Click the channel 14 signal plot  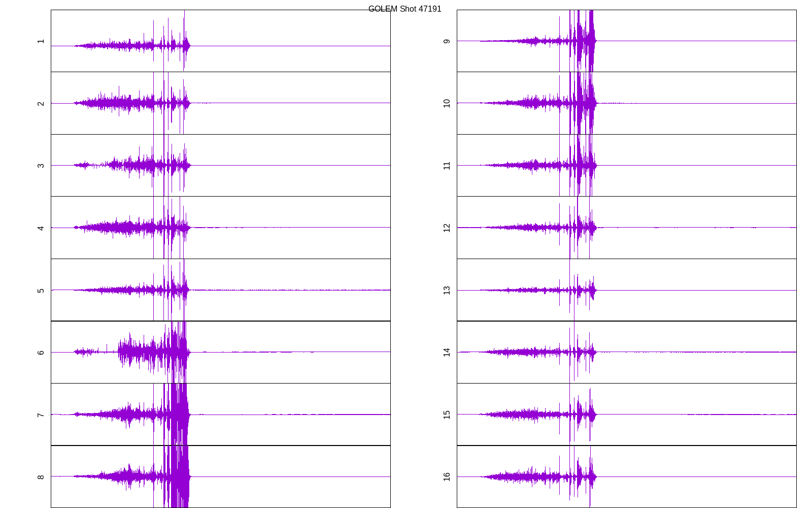click(x=627, y=352)
